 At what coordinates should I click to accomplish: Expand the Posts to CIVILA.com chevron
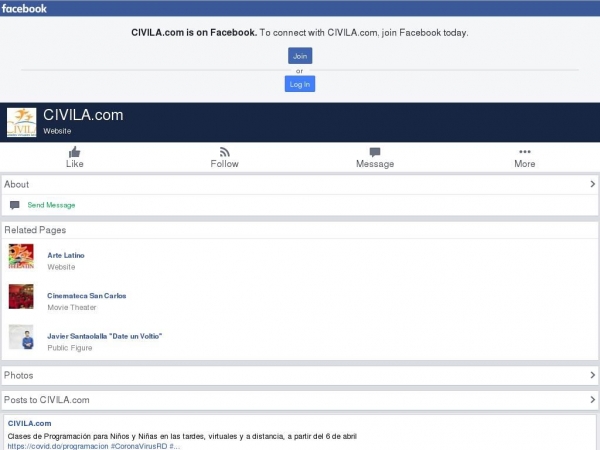point(592,400)
